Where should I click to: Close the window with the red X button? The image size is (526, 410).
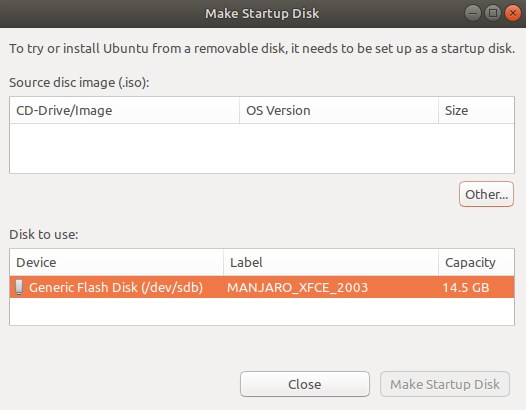point(513,13)
